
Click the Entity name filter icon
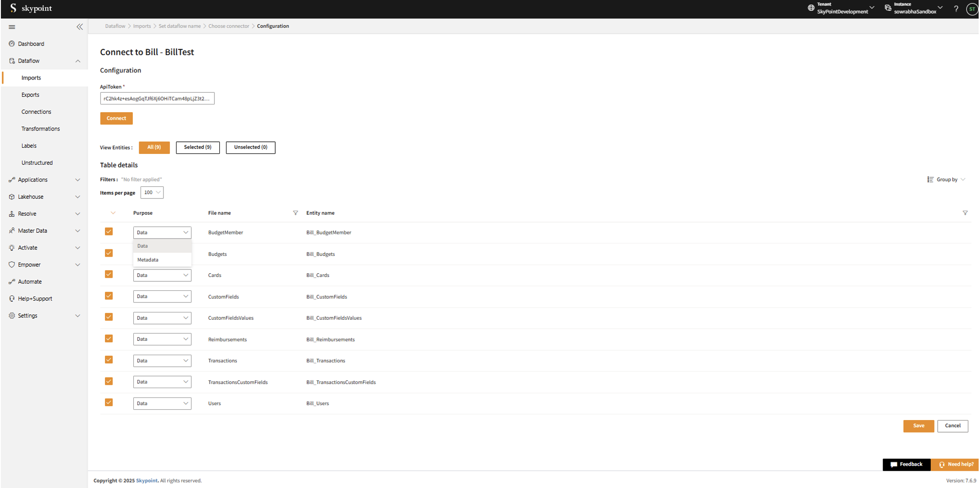(x=965, y=213)
